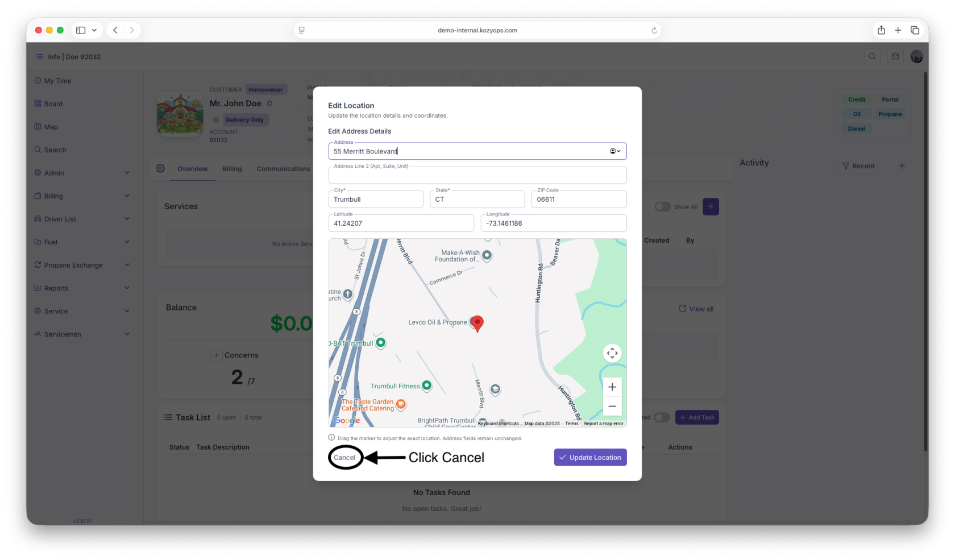Expand the Propane Exchange sidebar menu
This screenshot has height=560, width=955.
pos(82,266)
